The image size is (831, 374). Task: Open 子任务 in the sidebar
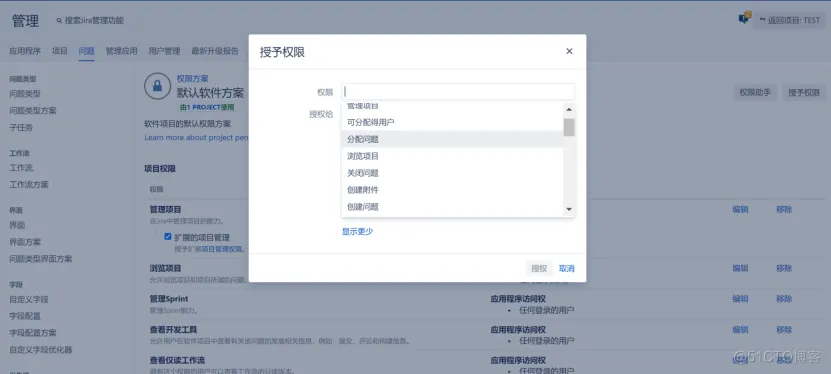(21, 128)
